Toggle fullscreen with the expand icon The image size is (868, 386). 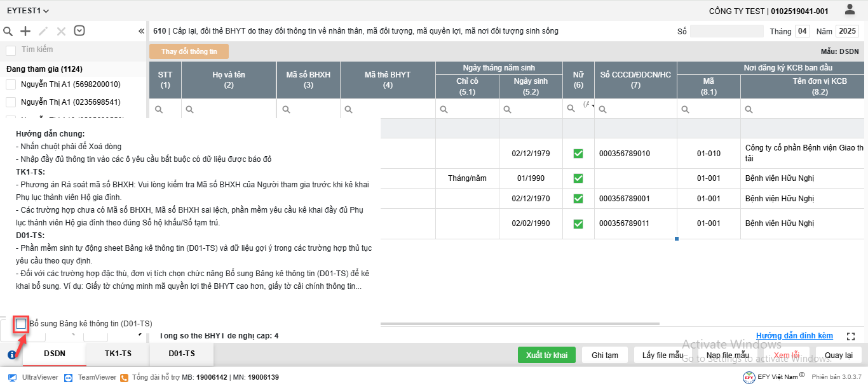(851, 336)
